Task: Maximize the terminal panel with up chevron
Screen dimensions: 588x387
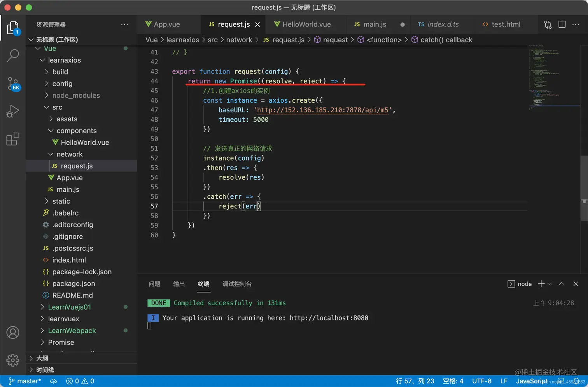Action: [562, 284]
